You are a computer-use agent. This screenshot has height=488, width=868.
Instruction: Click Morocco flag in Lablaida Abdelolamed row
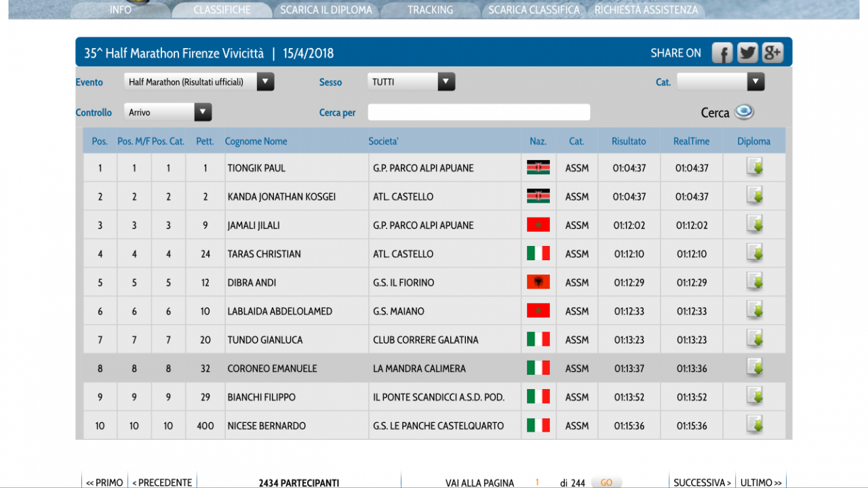coord(538,310)
